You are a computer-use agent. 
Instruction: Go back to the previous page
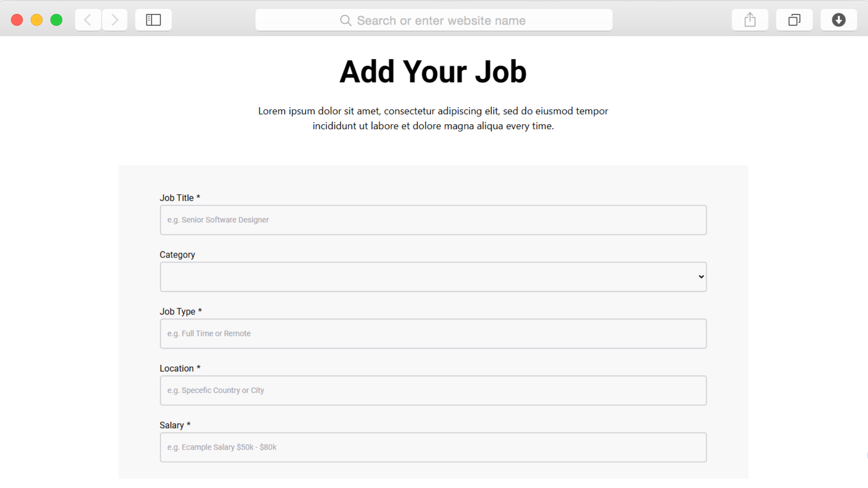[x=88, y=20]
